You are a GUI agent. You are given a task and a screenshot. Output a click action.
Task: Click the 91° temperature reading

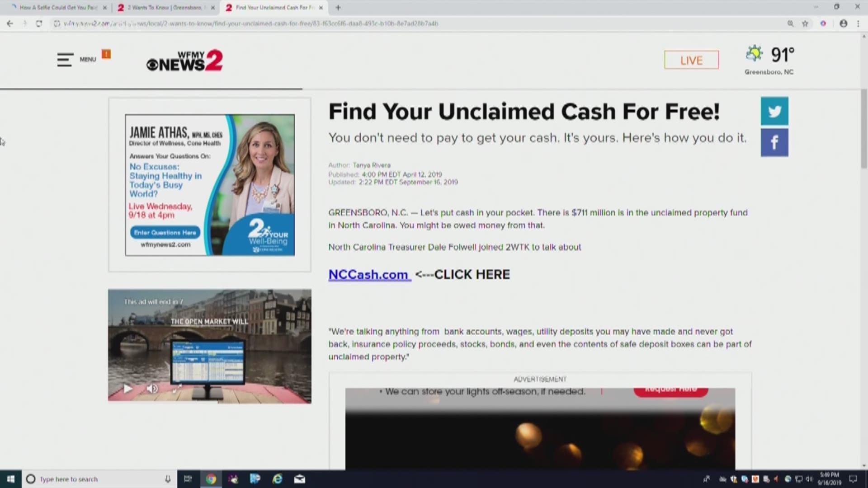(783, 55)
